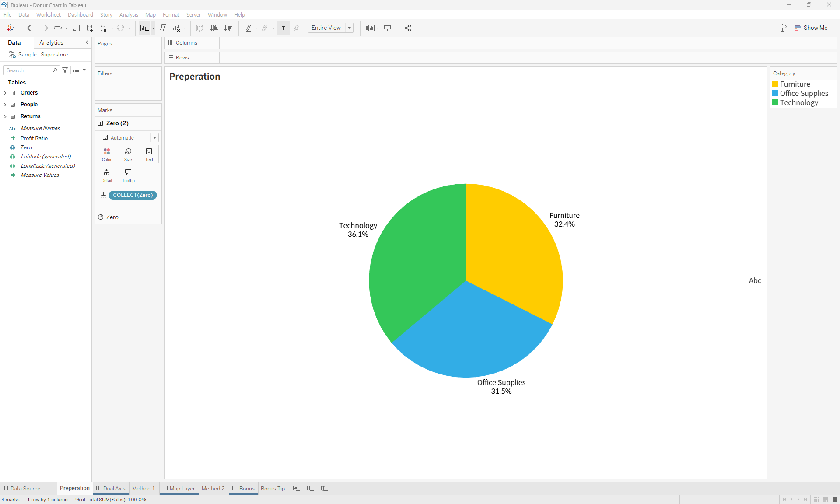Click the Undo back arrow
The height and width of the screenshot is (504, 840).
[31, 28]
